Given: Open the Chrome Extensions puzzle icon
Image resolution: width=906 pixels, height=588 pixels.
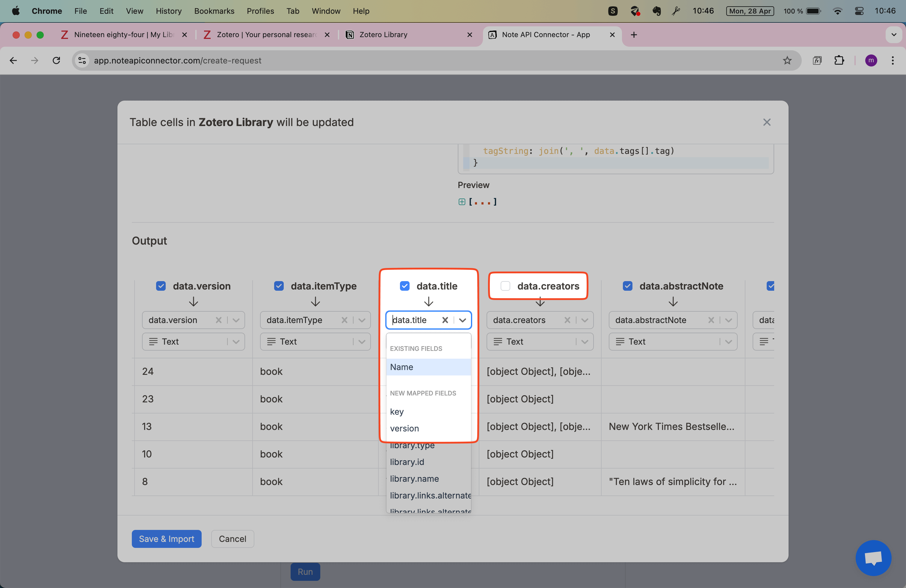Looking at the screenshot, I should click(839, 60).
